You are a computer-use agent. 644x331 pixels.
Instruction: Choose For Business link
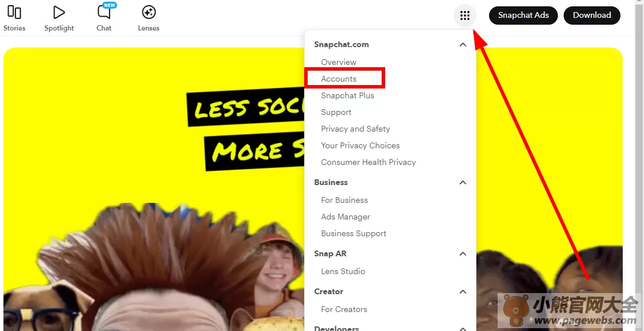click(x=344, y=200)
